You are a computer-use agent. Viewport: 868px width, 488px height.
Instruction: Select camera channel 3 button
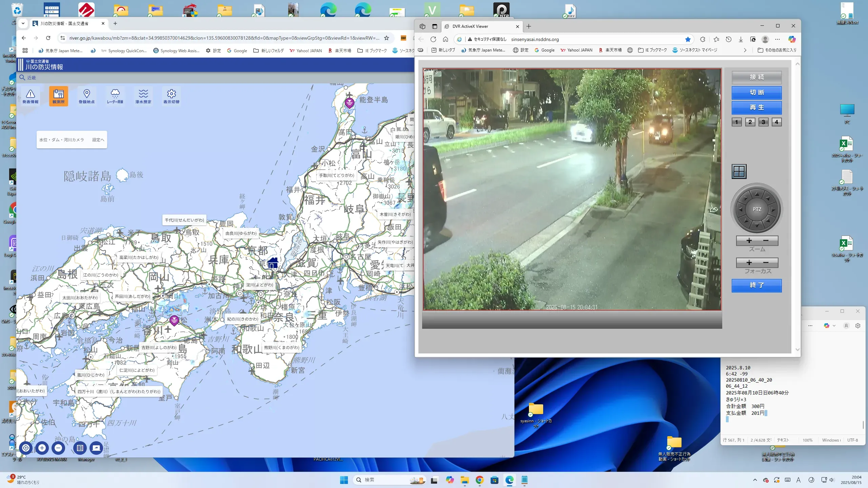(x=763, y=122)
